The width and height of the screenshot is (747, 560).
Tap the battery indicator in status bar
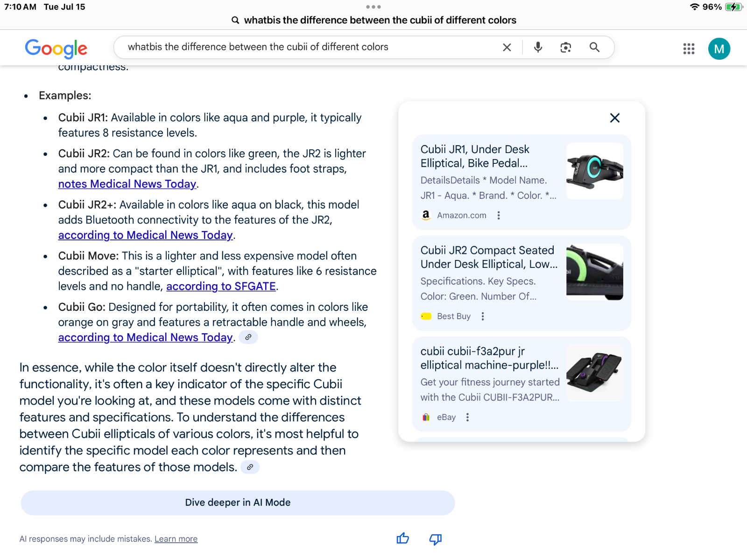tap(734, 7)
